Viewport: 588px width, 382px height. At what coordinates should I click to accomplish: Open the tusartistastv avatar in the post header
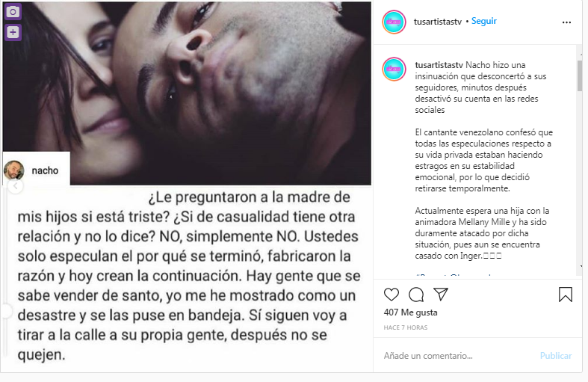tap(394, 22)
